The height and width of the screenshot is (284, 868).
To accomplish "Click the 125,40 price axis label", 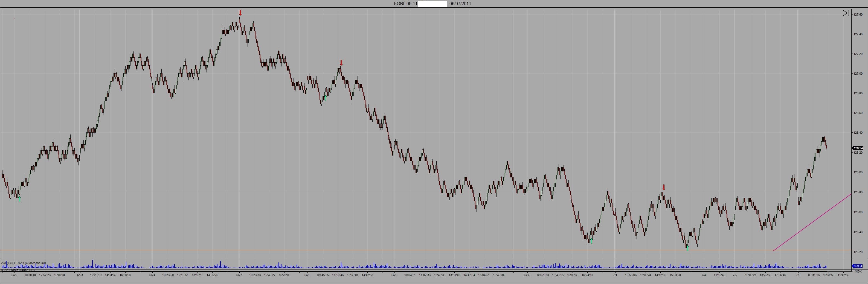I will point(858,232).
